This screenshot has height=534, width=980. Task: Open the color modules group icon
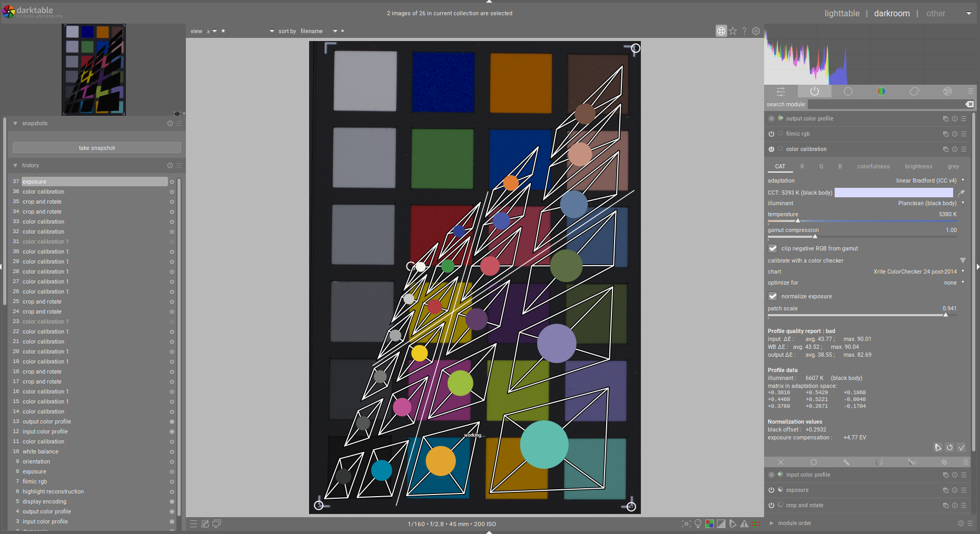(x=881, y=91)
